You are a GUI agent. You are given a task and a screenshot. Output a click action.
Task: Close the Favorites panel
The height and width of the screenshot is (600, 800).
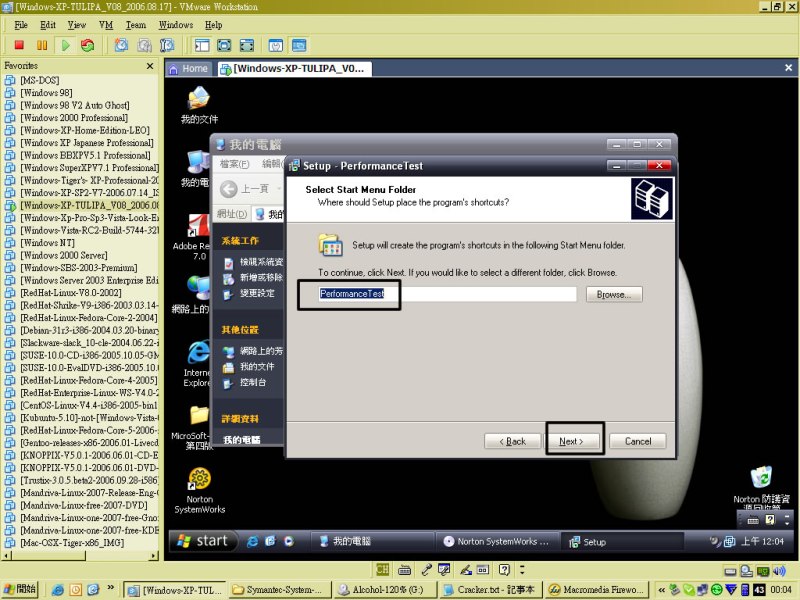point(149,66)
